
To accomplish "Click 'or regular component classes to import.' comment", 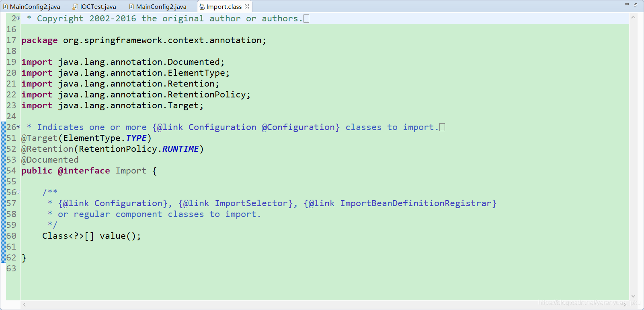I will point(159,214).
